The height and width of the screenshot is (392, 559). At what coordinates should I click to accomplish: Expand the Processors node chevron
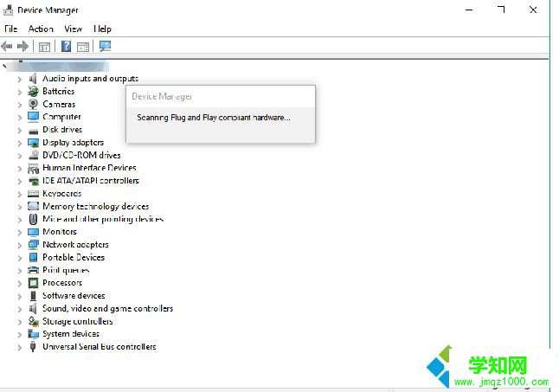[20, 284]
